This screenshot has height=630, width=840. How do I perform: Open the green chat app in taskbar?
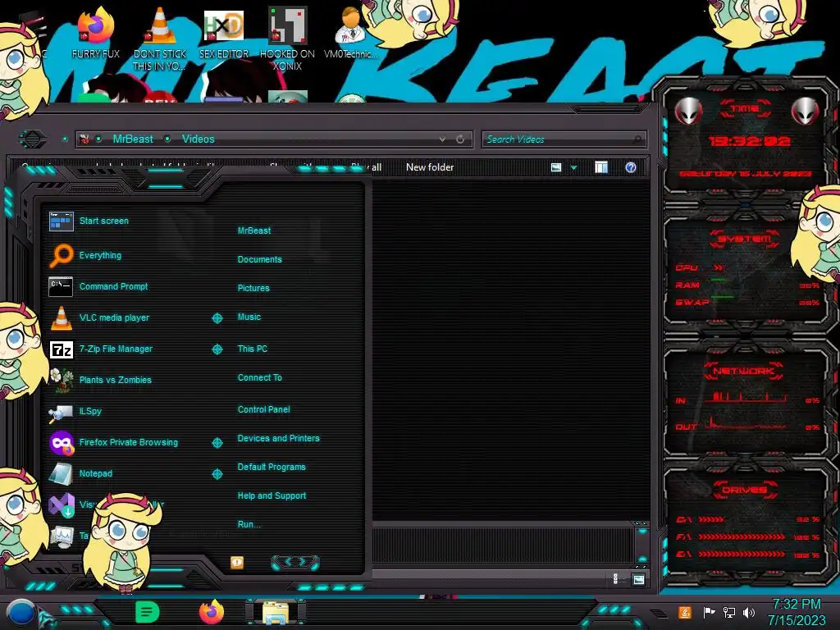pyautogui.click(x=147, y=612)
